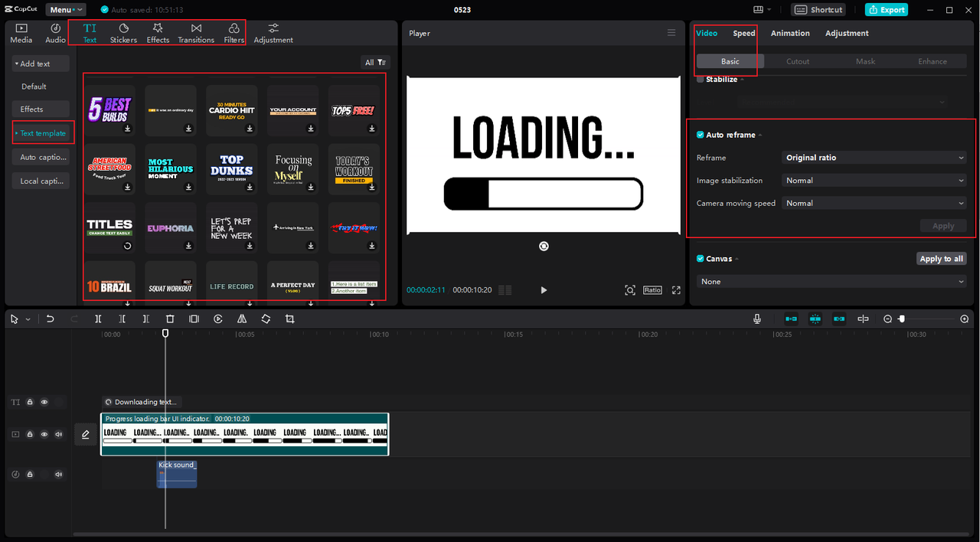980x542 pixels.
Task: Expand the selection tool arrow dropdown
Action: pos(28,319)
